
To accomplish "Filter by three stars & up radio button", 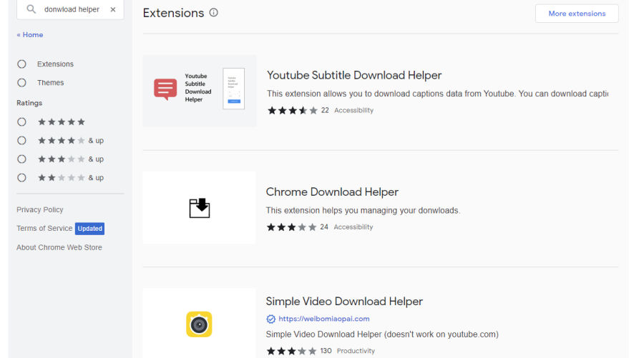I will coord(21,159).
